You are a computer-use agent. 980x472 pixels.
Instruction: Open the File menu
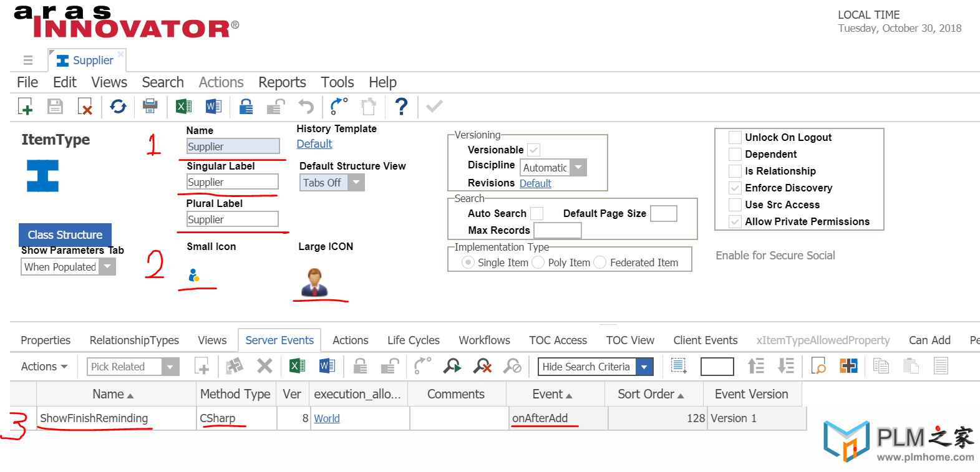coord(27,82)
